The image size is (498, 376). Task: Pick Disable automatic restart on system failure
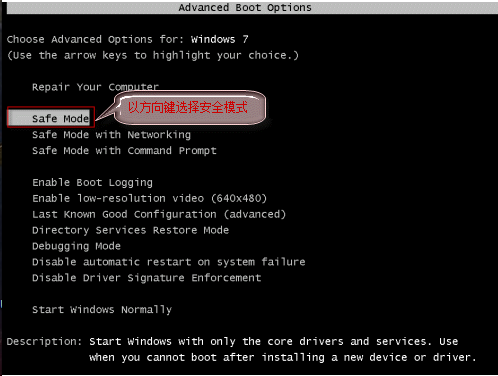[169, 262]
